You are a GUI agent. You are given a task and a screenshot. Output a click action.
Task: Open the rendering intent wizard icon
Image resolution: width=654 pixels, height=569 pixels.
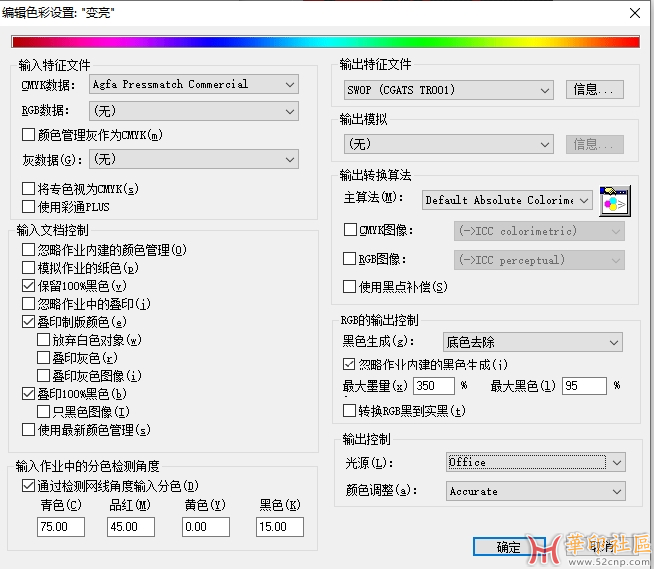tap(615, 201)
